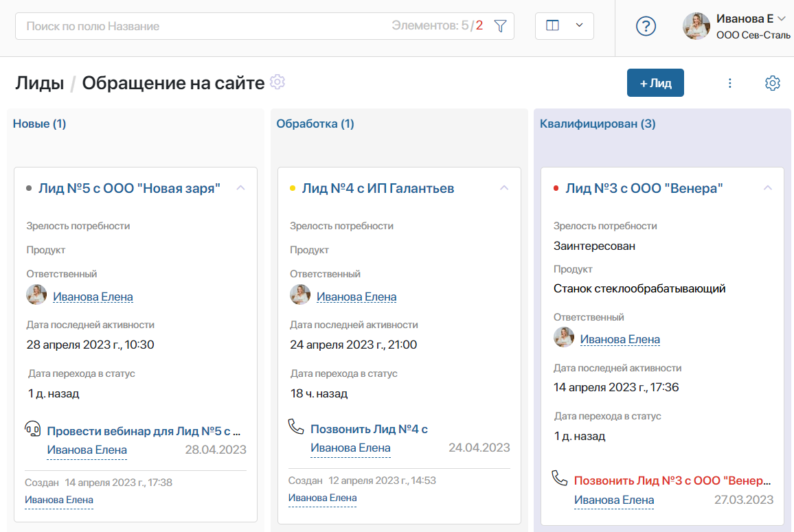Viewport: 794px width, 532px height.
Task: Open page settings gear at top right
Action: (772, 83)
